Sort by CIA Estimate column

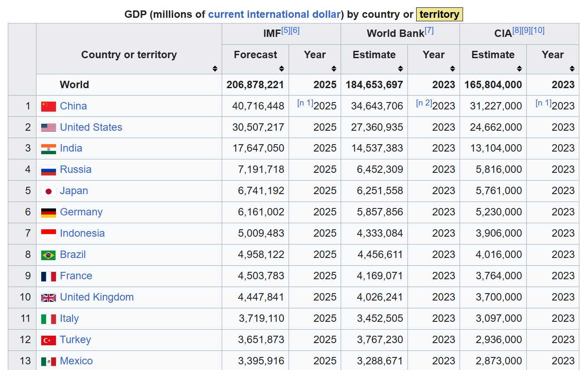tap(519, 69)
